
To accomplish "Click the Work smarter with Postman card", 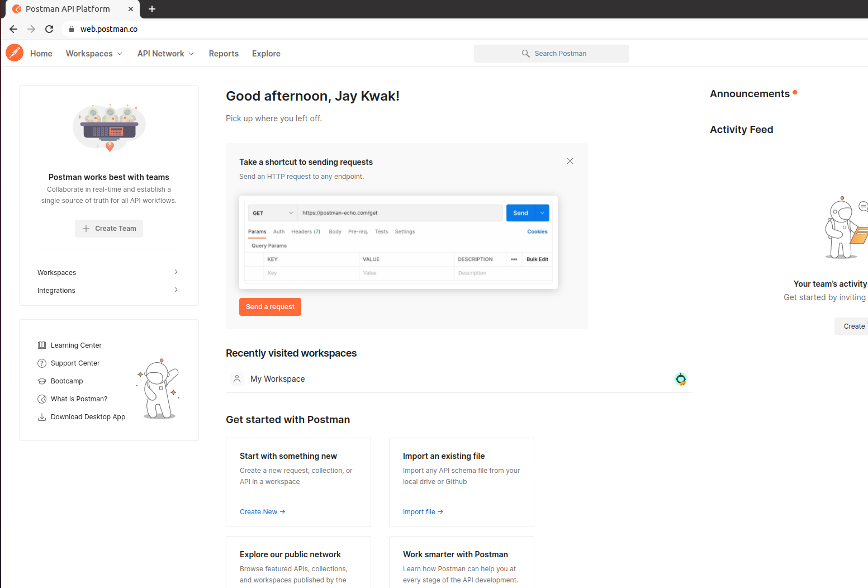I will 462,562.
